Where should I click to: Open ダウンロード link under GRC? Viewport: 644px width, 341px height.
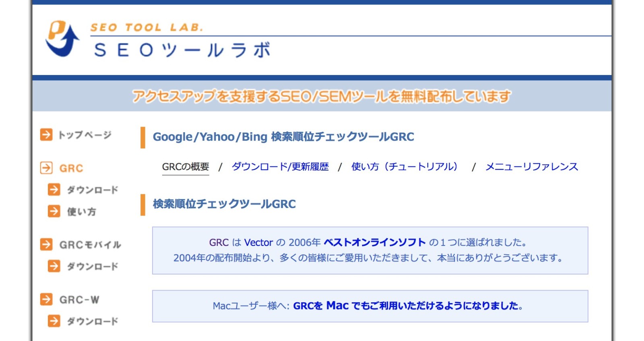93,190
